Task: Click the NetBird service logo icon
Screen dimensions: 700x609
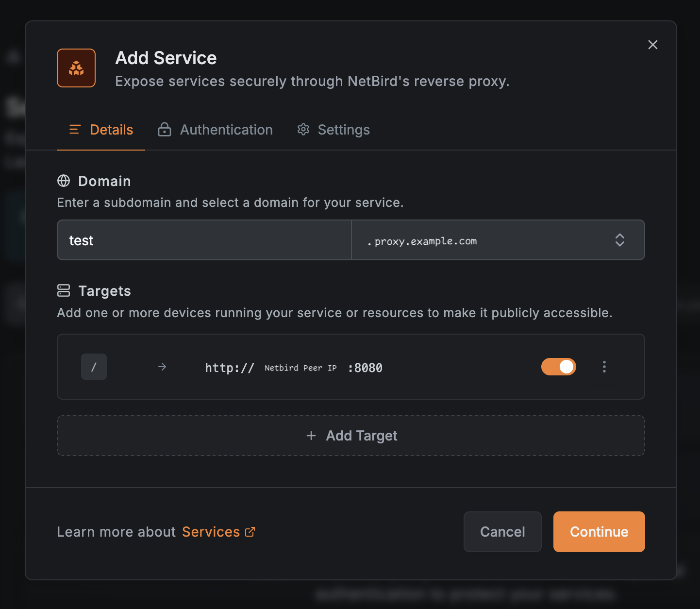Action: 76,68
